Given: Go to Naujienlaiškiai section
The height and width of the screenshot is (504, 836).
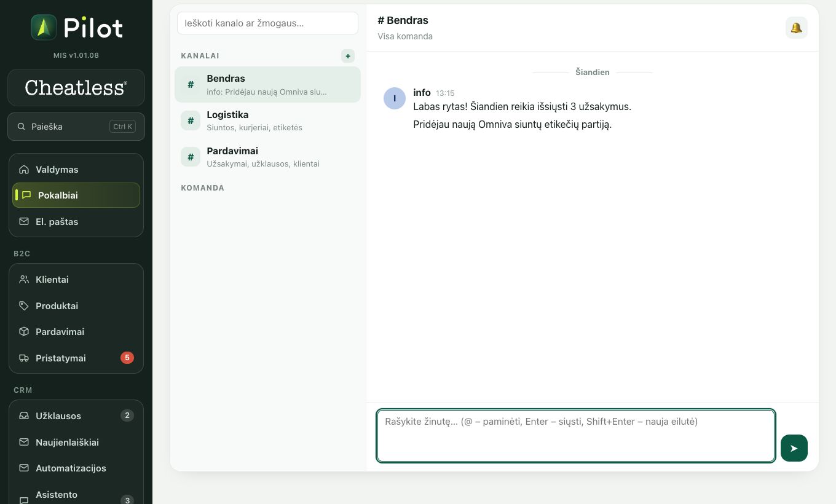Looking at the screenshot, I should point(76,442).
